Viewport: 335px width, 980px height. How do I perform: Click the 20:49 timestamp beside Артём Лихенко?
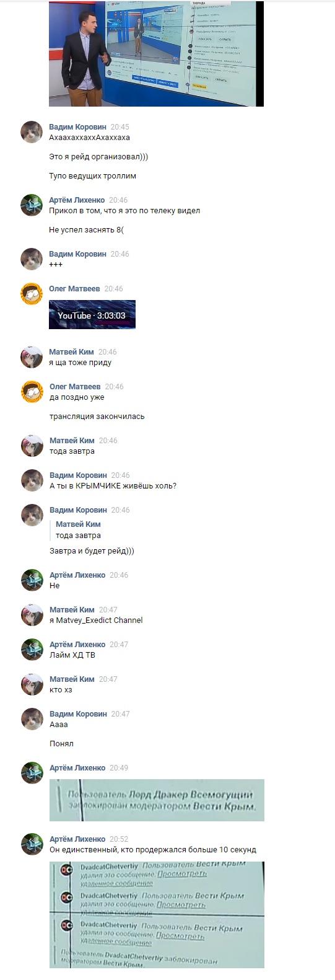[119, 768]
